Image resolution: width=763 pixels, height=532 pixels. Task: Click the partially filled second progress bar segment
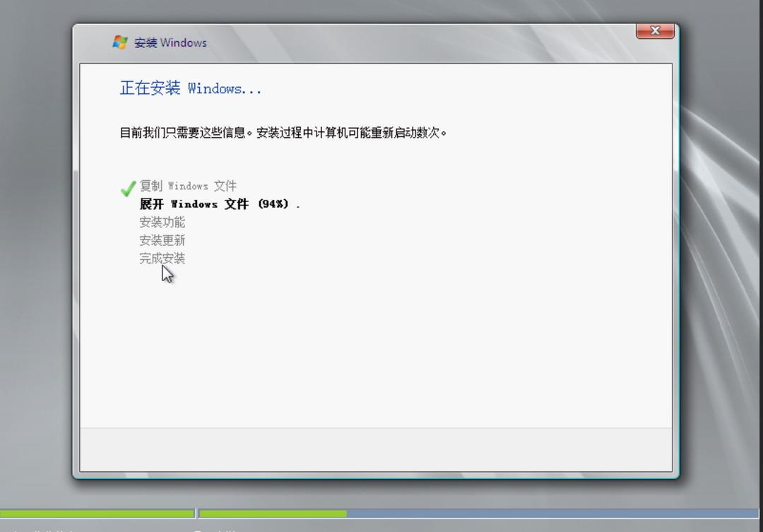(x=479, y=514)
